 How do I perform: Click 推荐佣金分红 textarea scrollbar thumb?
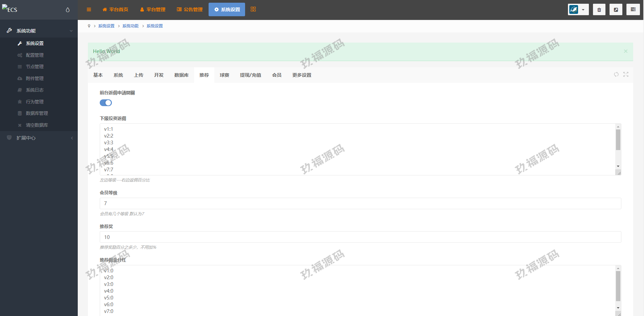pyautogui.click(x=618, y=286)
